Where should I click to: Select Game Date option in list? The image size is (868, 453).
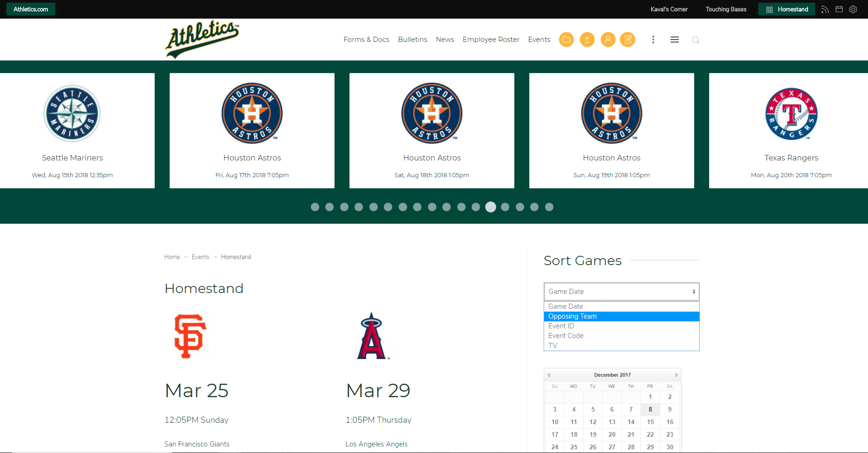click(621, 306)
